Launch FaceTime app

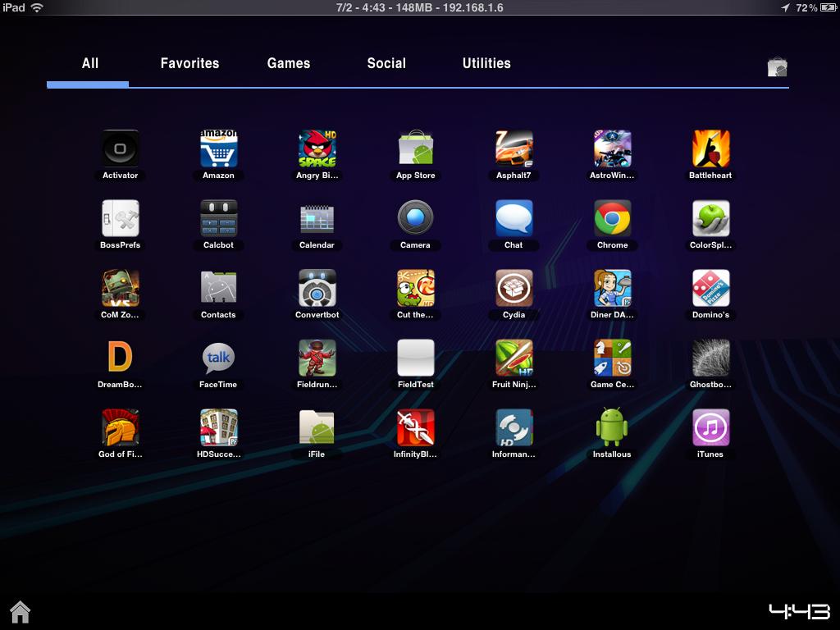point(218,358)
